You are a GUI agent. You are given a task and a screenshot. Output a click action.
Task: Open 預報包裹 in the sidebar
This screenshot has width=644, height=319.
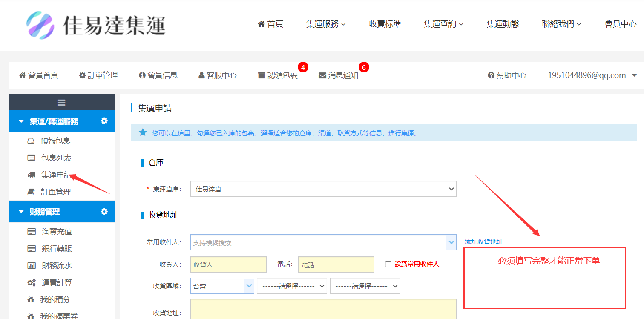(x=55, y=141)
